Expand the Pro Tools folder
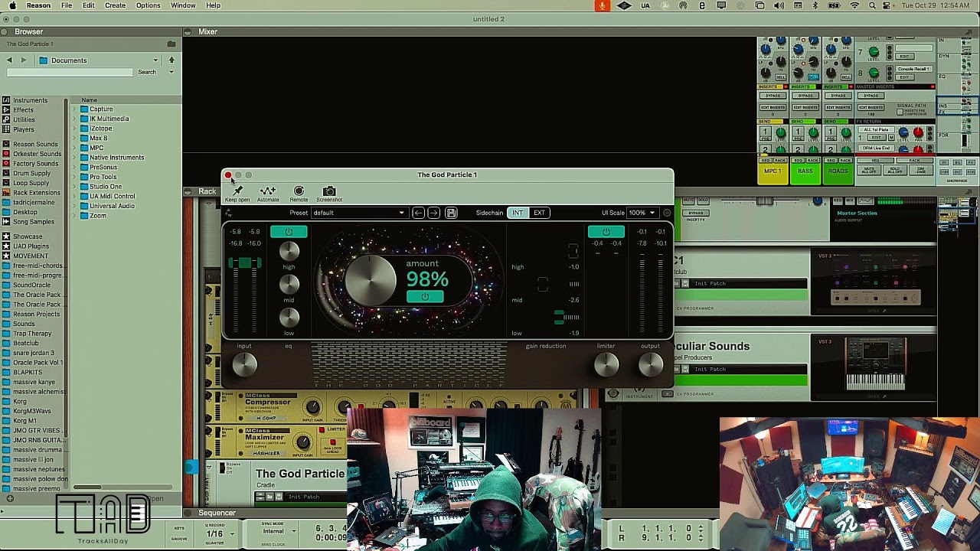 (x=75, y=177)
